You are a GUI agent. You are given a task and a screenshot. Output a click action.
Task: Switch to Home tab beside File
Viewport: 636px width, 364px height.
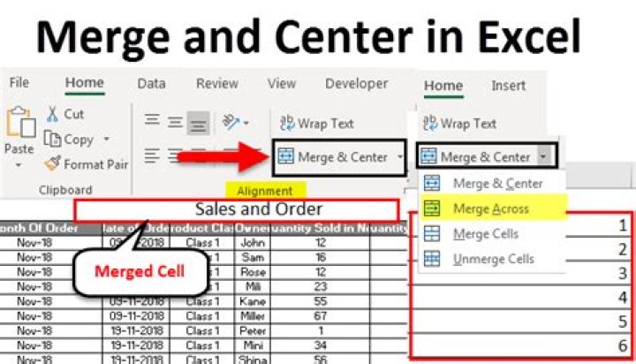click(85, 82)
